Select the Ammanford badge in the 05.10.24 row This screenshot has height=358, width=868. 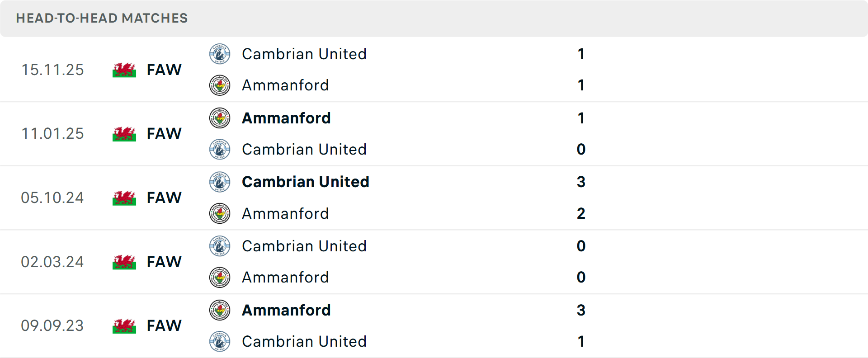pyautogui.click(x=220, y=213)
